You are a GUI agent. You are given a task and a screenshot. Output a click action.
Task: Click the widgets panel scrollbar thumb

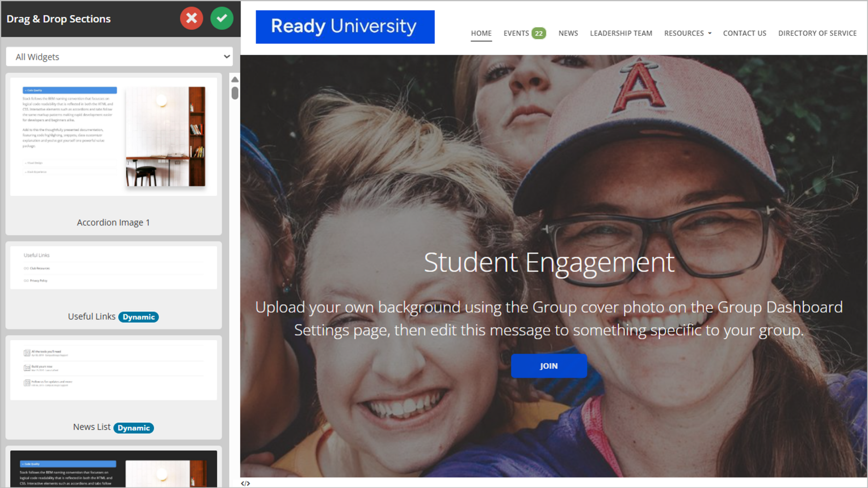(x=235, y=93)
